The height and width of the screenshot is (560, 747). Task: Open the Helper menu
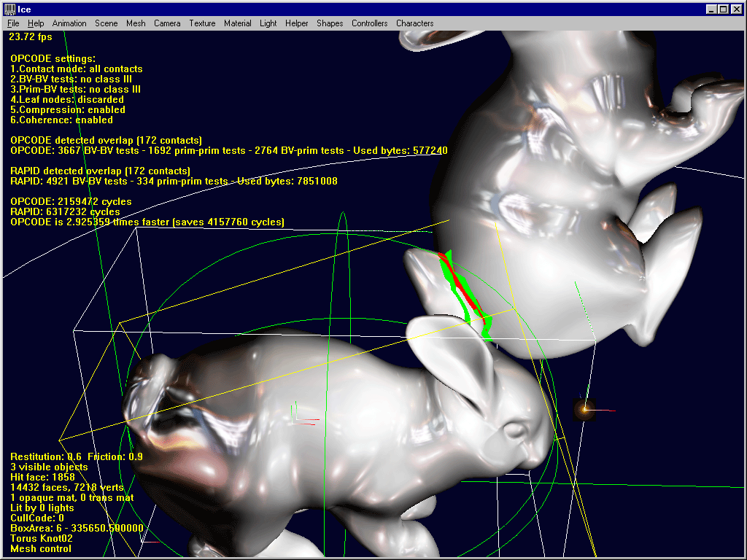click(x=297, y=23)
